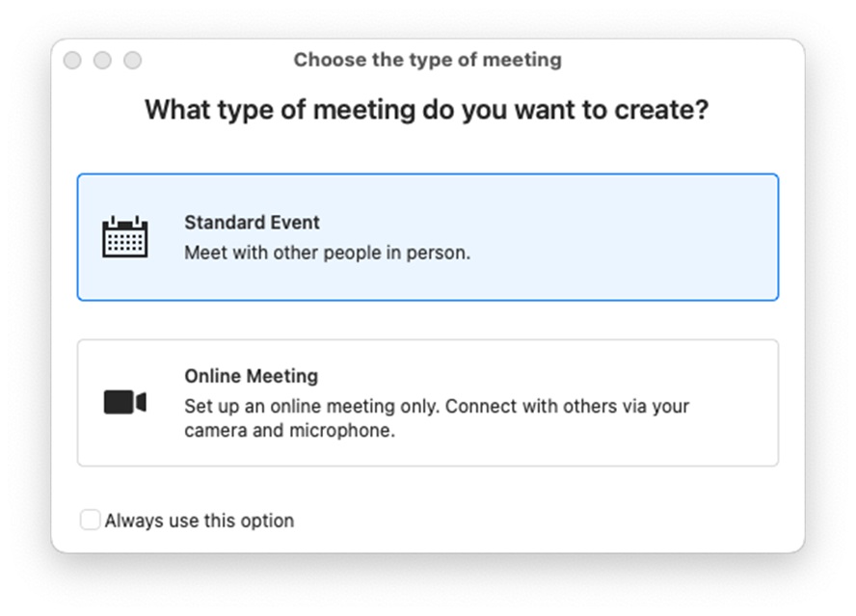Click the "Choose the type of meeting" window title

click(427, 60)
